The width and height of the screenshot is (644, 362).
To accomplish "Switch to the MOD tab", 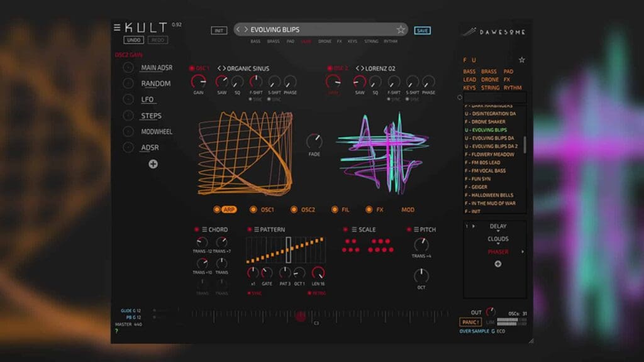I will pos(408,209).
